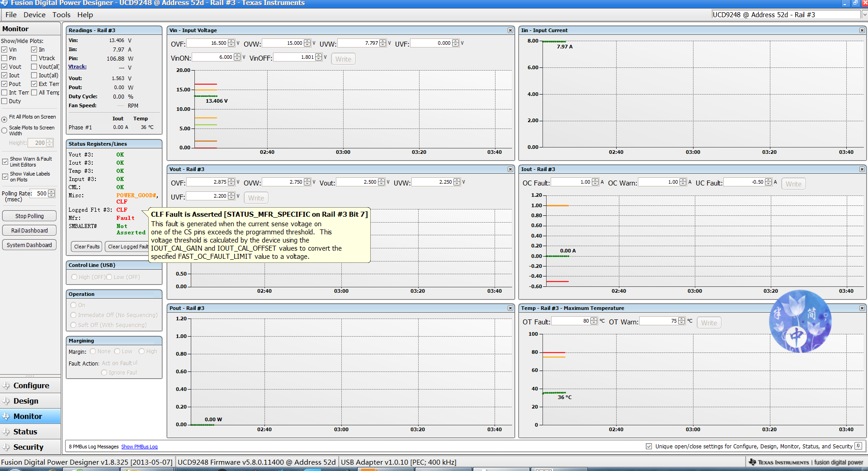Uncheck Show Value Labels on Plots

pos(5,176)
